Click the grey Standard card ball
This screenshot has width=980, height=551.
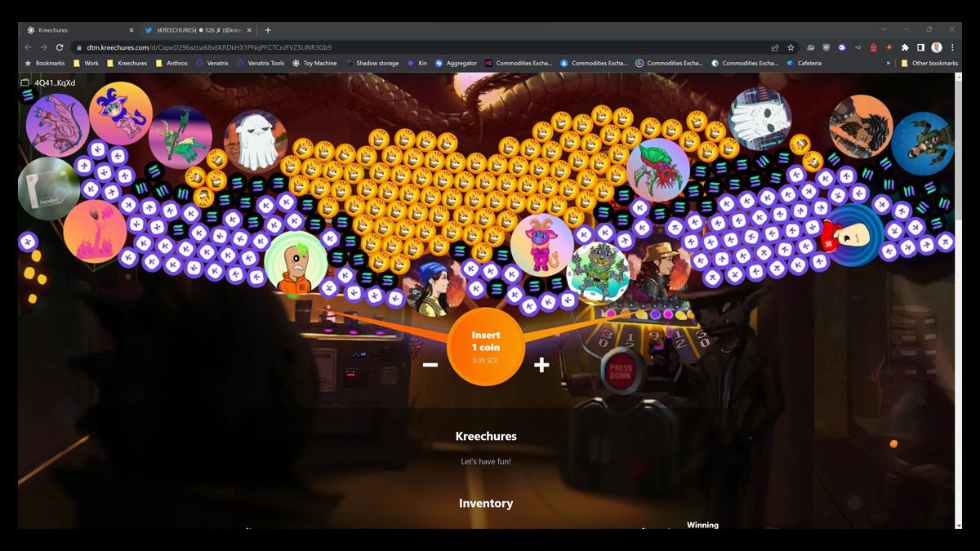[x=49, y=188]
